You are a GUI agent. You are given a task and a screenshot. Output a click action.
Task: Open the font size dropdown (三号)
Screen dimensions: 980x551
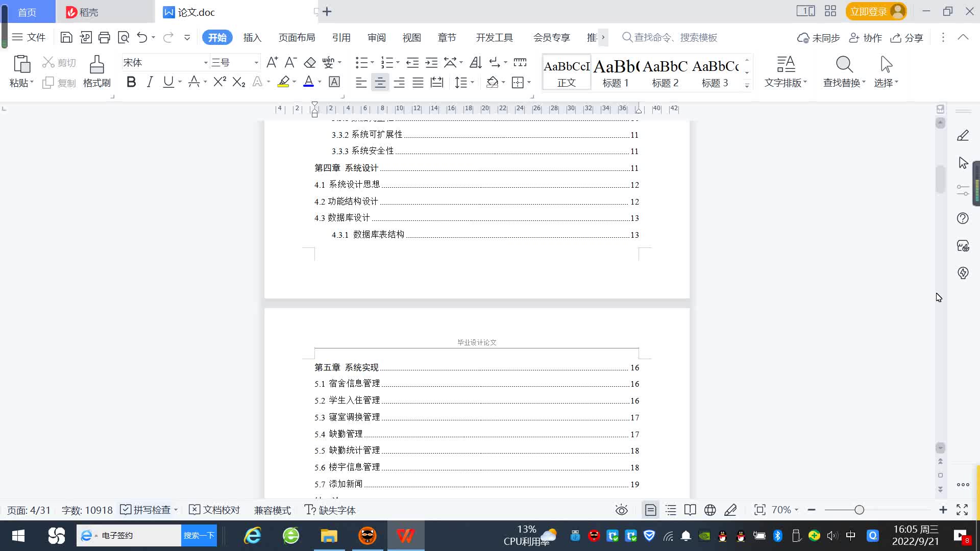256,63
